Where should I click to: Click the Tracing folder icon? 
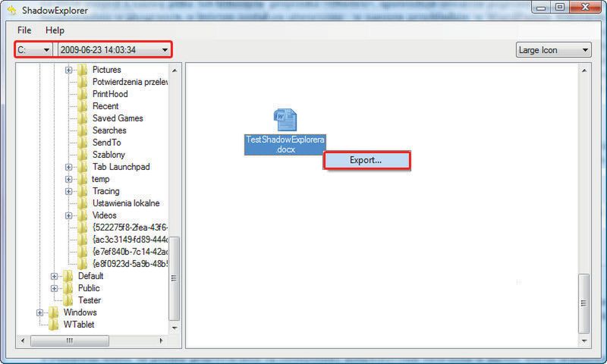[x=82, y=191]
